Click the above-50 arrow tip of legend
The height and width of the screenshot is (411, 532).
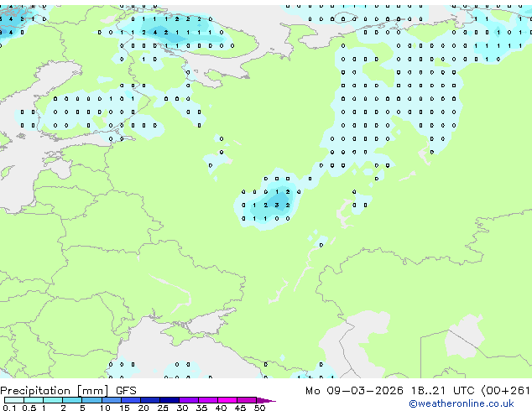coord(266,400)
